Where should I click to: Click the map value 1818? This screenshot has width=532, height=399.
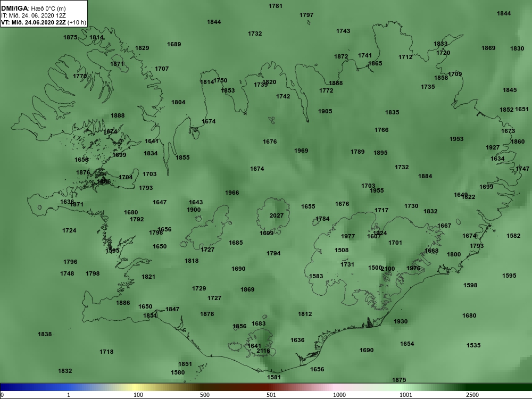click(x=192, y=261)
